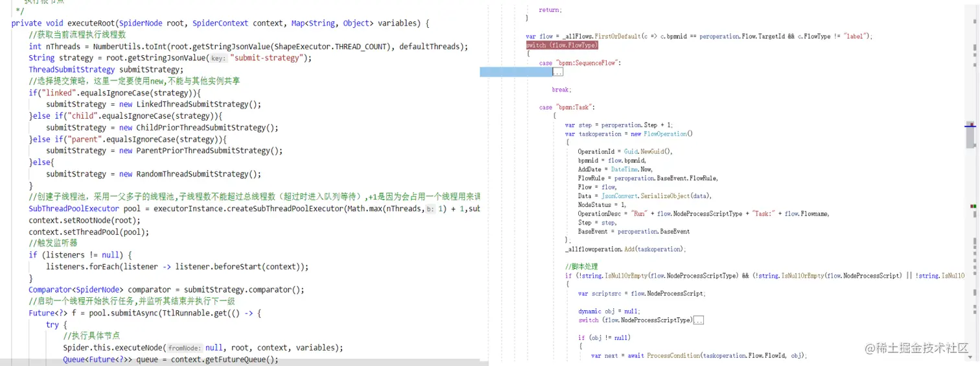Viewport: 980px width, 366px height.
Task: Click the "ThreadSubmitStrategy submitStrategy;" declaration
Action: (106, 69)
